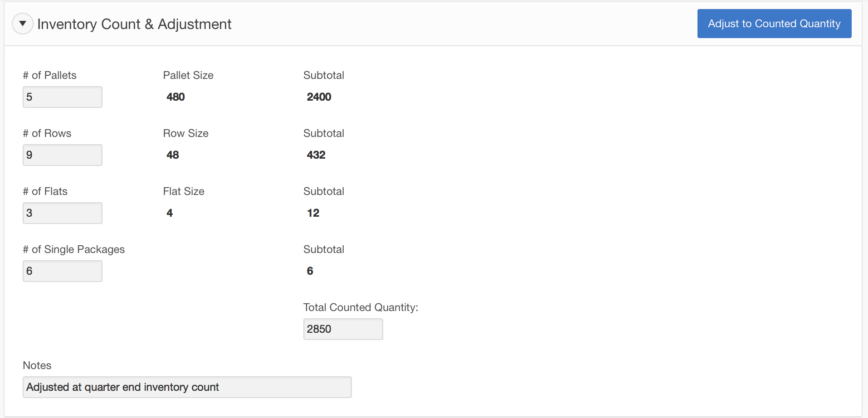Click the pallets subtotal value 2400

point(319,97)
